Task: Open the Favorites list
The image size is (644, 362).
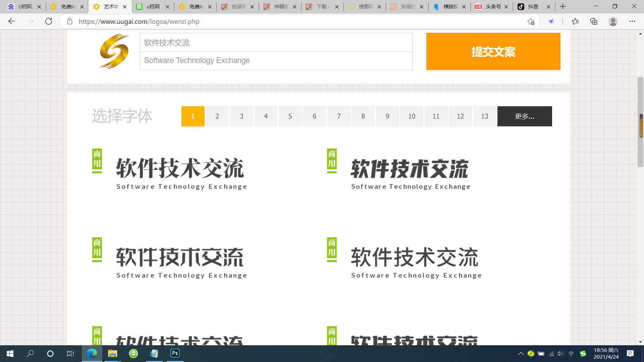Action: point(575,21)
